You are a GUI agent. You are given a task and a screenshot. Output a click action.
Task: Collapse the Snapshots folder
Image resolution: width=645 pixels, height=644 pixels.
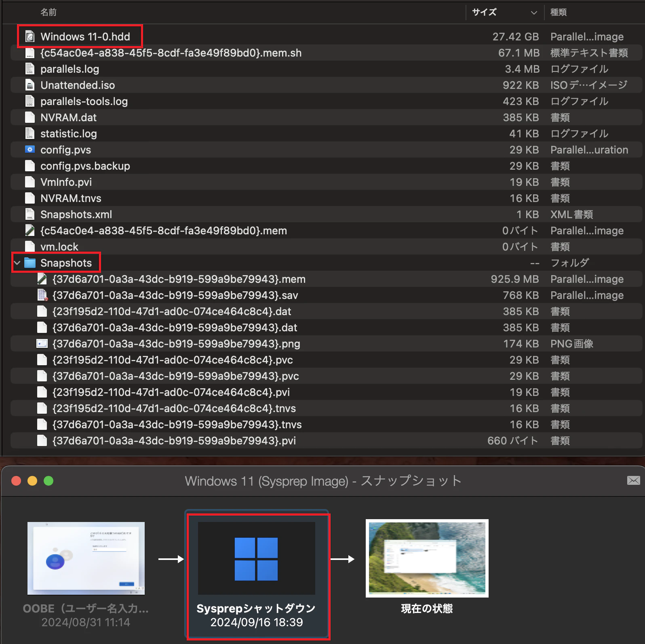(x=17, y=263)
